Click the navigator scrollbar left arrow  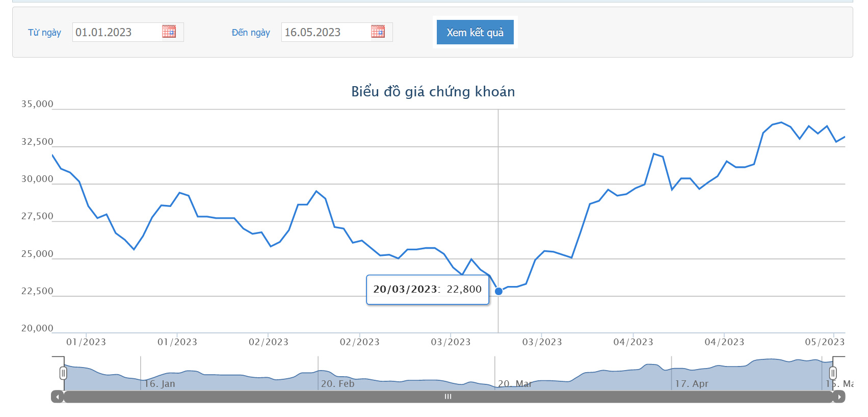(x=57, y=397)
